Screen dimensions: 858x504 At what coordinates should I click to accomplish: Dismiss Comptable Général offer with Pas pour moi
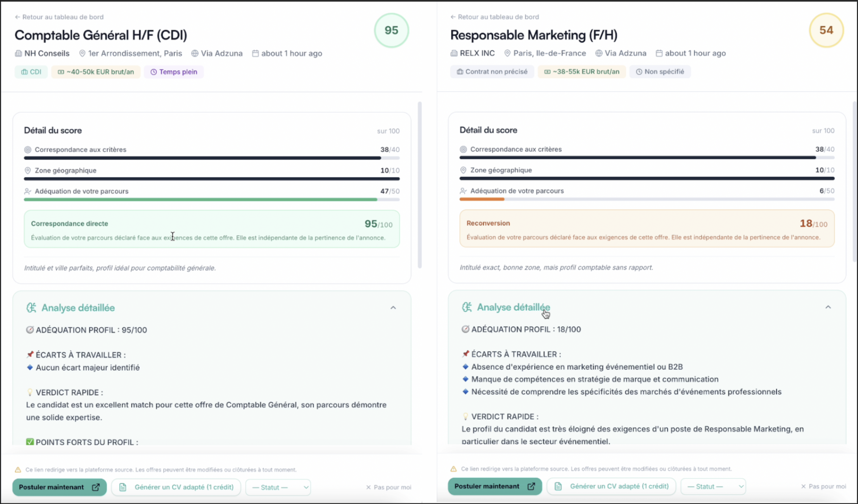click(x=389, y=487)
